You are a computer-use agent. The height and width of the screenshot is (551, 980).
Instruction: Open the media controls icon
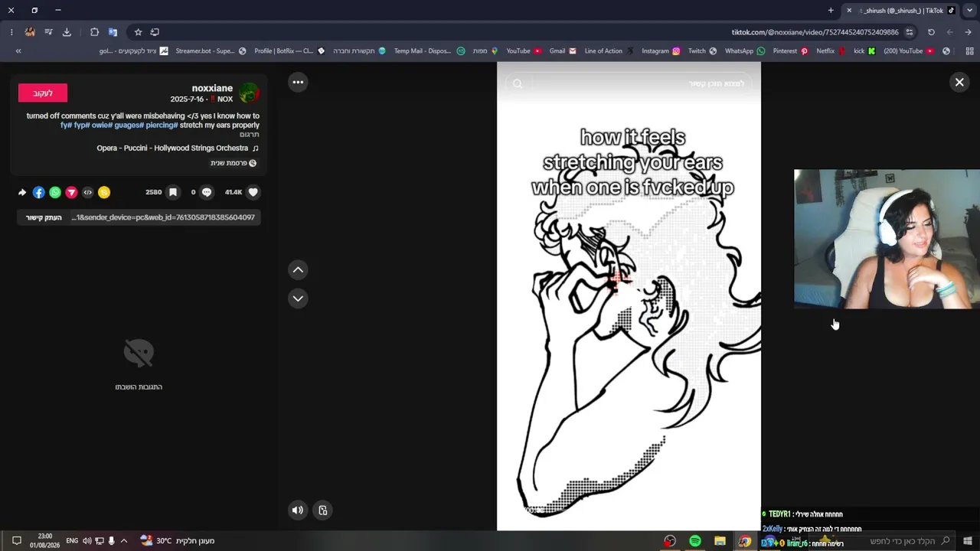[x=48, y=32]
